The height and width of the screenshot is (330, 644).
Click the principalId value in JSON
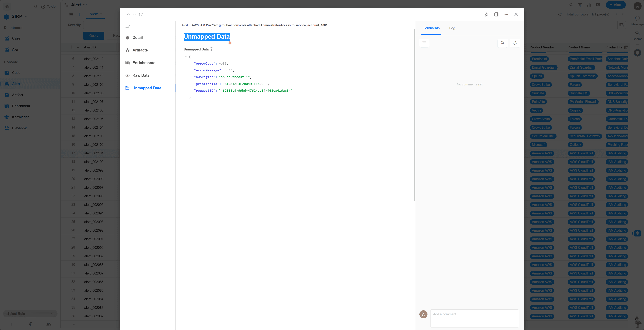[x=245, y=84]
